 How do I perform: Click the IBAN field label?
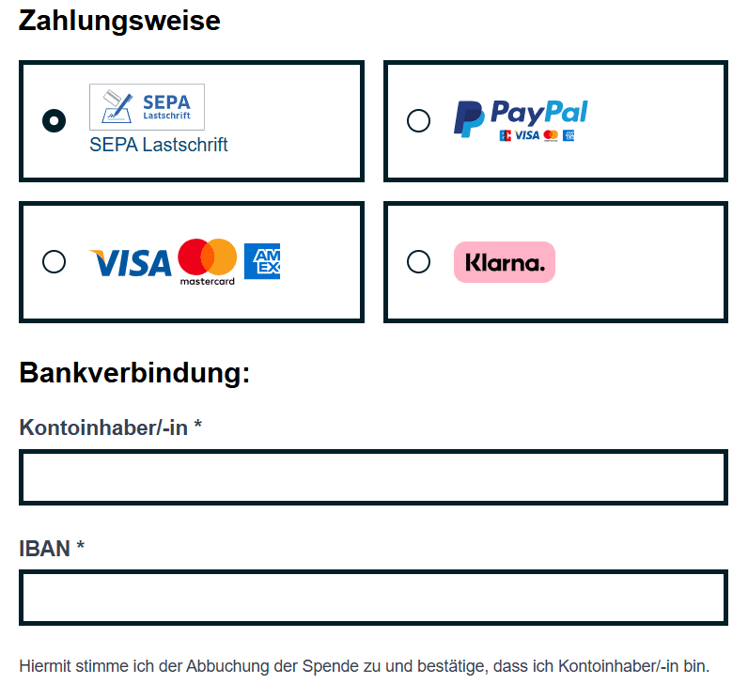[x=52, y=549]
